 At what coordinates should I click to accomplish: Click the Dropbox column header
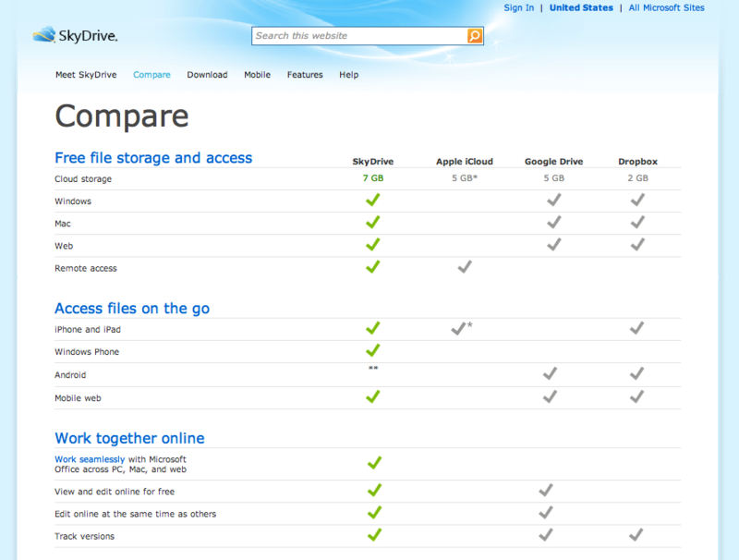637,161
